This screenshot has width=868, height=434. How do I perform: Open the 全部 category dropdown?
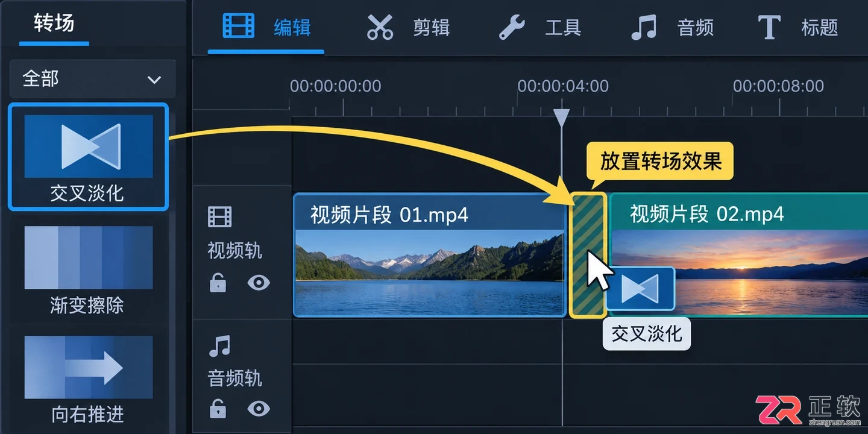coord(92,79)
